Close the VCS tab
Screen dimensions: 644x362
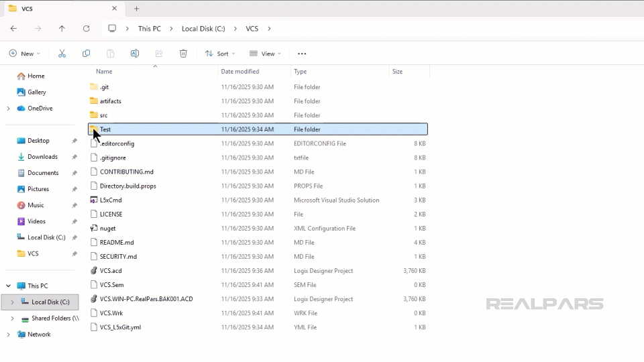[x=114, y=8]
